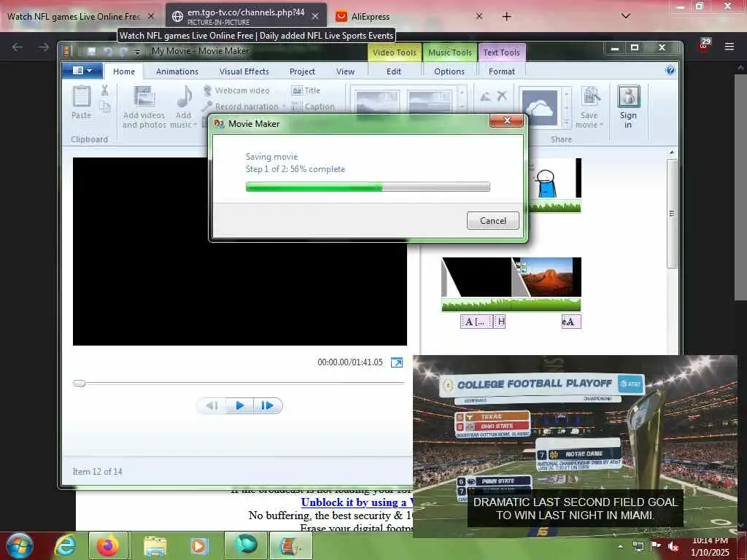
Task: Click the picture-in-picture football video
Action: pyautogui.click(x=575, y=446)
